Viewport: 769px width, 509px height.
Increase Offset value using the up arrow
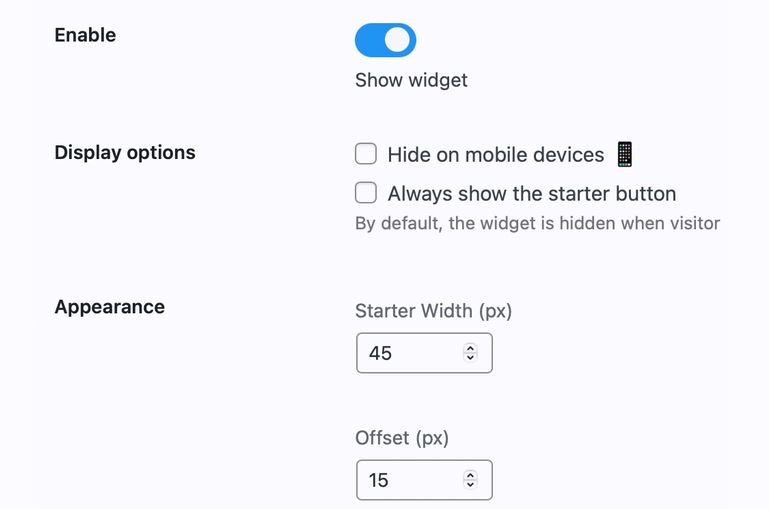[470, 475]
